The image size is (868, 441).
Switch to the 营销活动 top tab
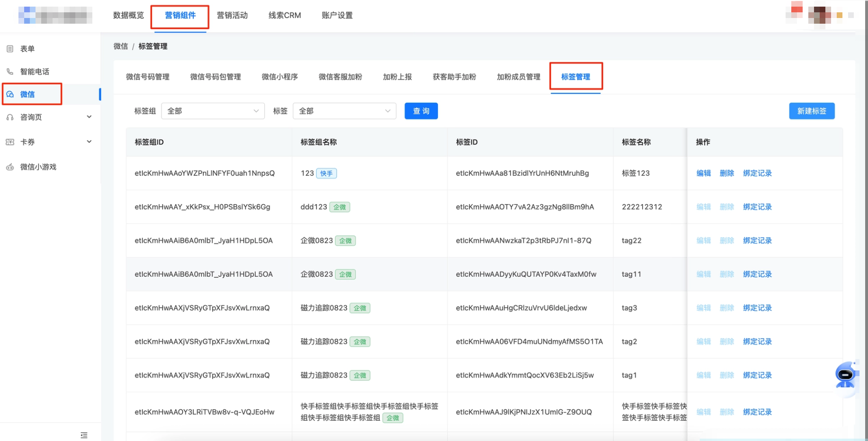click(232, 15)
